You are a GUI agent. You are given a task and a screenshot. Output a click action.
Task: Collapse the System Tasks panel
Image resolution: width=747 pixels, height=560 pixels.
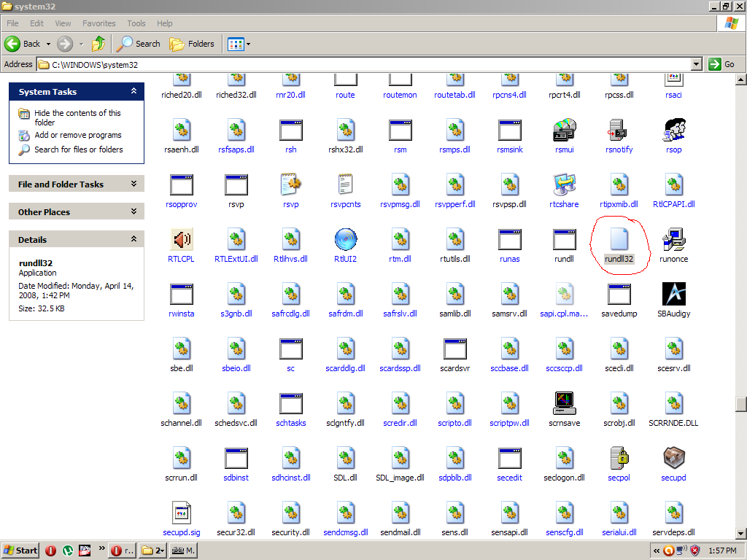click(x=134, y=91)
